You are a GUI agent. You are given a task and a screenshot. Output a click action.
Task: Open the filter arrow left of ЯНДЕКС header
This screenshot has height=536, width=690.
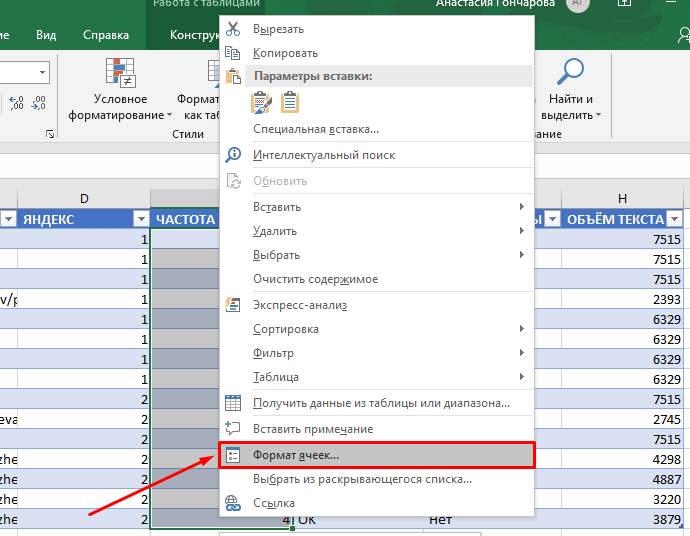point(8,219)
